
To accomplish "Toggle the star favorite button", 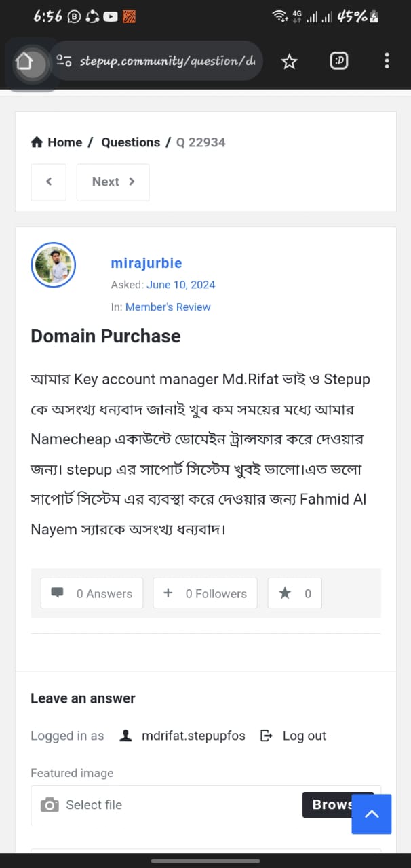I will point(294,593).
